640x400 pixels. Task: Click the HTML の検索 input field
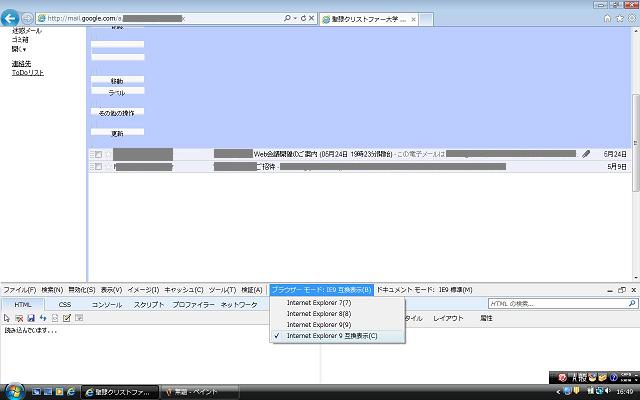coord(558,303)
